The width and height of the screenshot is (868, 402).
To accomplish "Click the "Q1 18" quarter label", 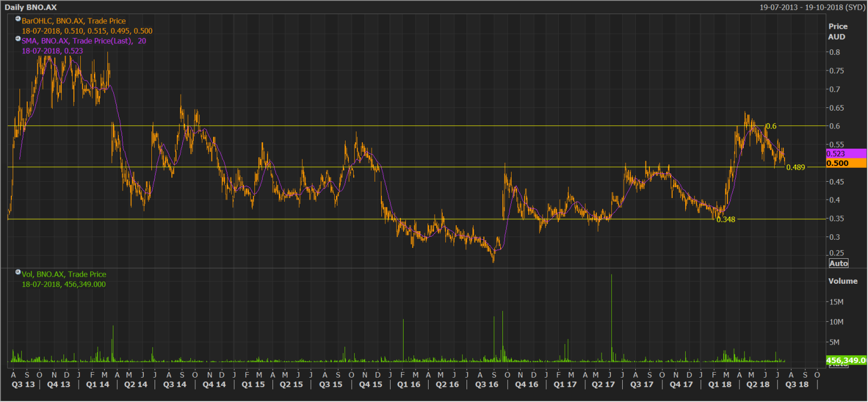I will pyautogui.click(x=720, y=385).
